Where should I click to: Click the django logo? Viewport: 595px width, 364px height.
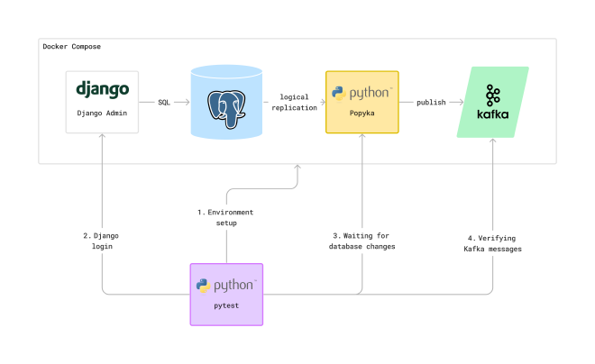(x=102, y=89)
